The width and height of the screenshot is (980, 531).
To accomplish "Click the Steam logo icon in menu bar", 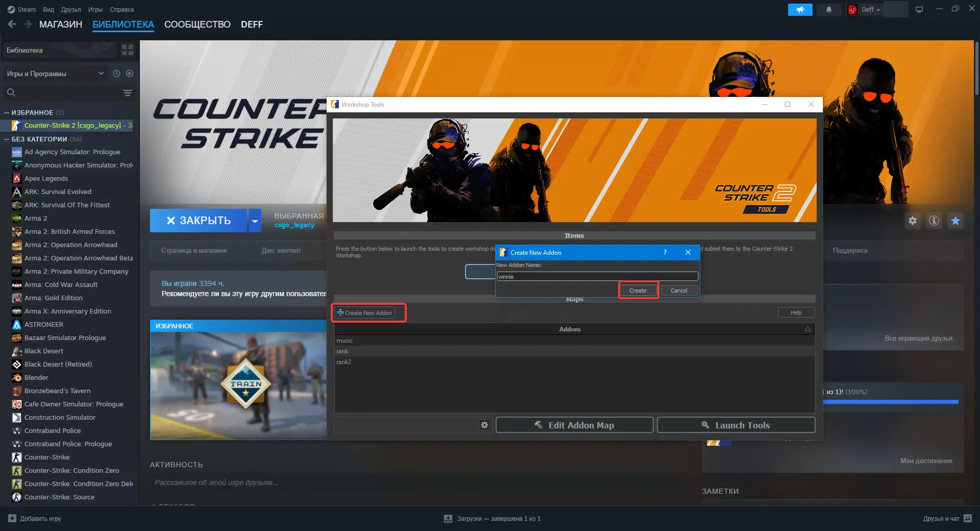I will pyautogui.click(x=11, y=9).
